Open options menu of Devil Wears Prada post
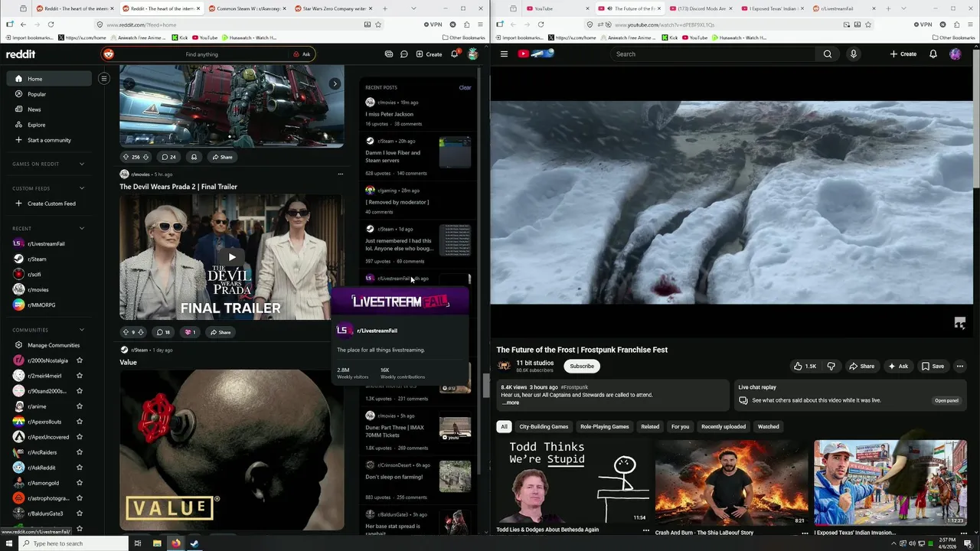Screen dimensions: 980x551 tap(341, 174)
